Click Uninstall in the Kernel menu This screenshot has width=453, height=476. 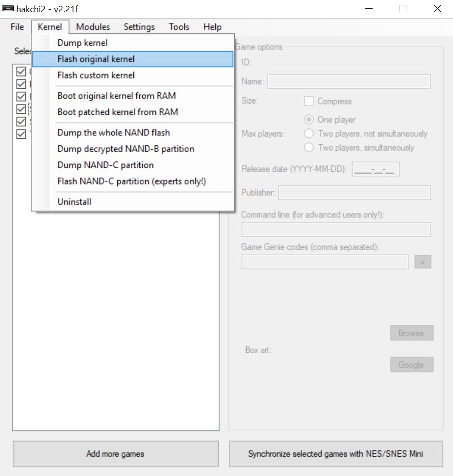[x=133, y=202]
